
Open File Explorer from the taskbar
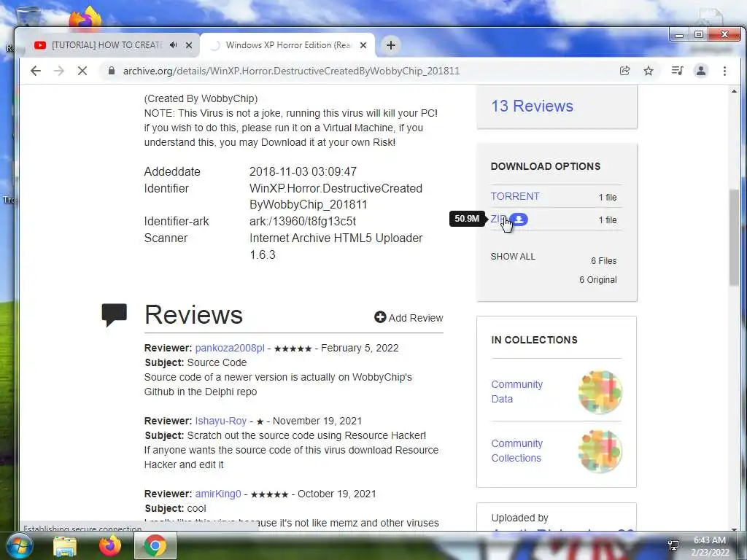point(65,546)
